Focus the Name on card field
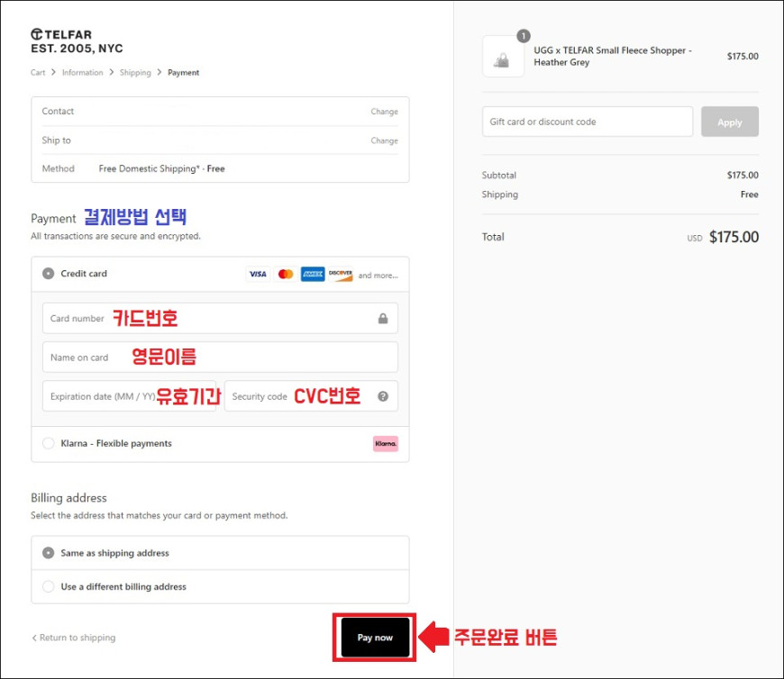The height and width of the screenshot is (679, 784). coord(220,358)
